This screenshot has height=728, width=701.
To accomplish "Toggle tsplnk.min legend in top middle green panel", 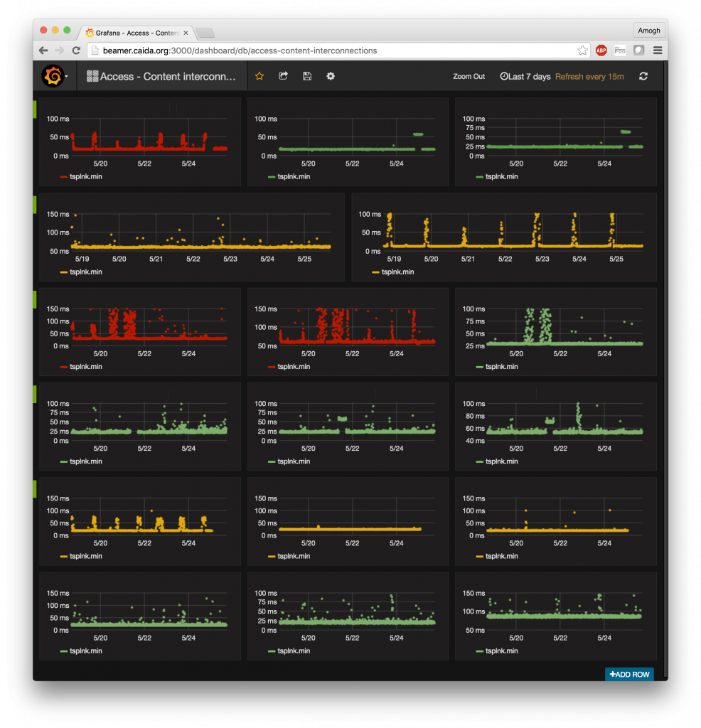I will 294,176.
